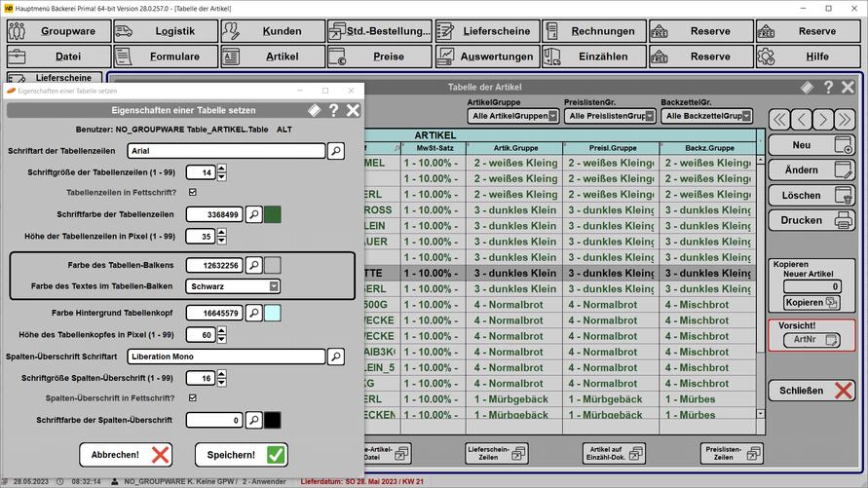Screen dimensions: 868x488
Task: Select Lieferscheine tab on the left
Action: coord(55,78)
